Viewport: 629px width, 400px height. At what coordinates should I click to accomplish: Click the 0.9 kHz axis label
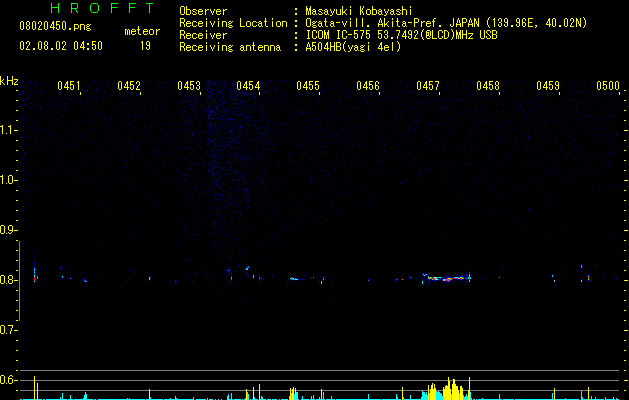click(8, 230)
